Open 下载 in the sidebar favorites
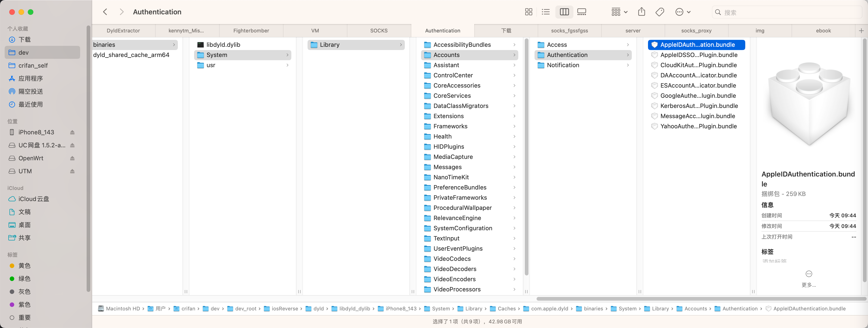 click(42, 39)
